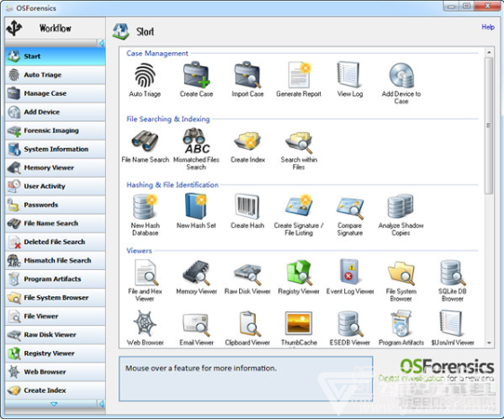Click the New Hash Database icon
This screenshot has width=504, height=420.
[145, 207]
